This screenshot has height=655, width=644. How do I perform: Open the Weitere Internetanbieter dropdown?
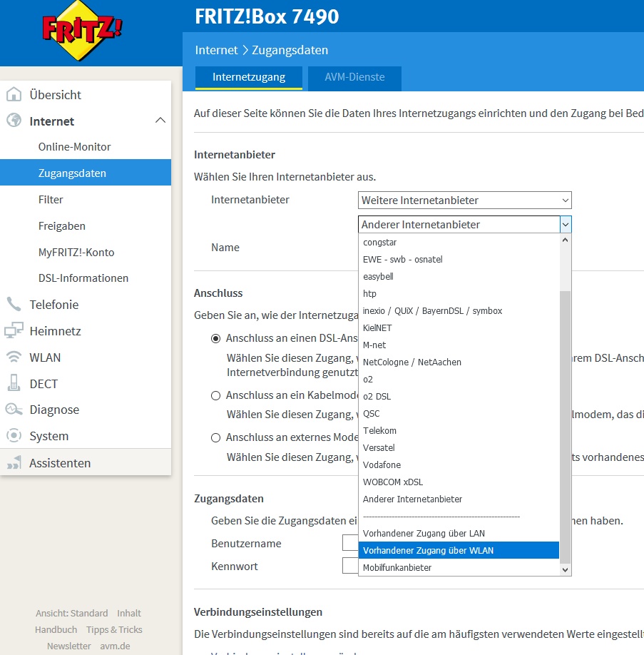(x=464, y=200)
